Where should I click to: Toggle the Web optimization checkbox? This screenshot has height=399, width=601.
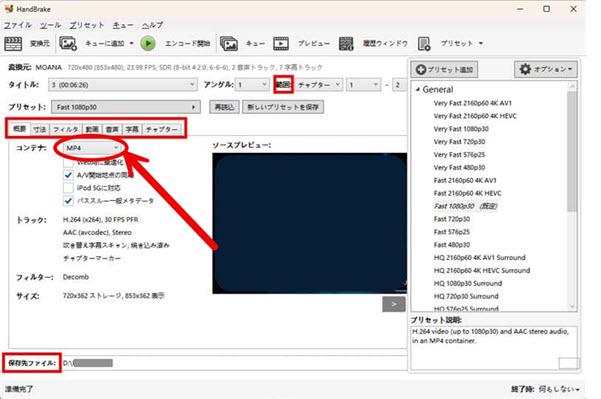[x=68, y=162]
